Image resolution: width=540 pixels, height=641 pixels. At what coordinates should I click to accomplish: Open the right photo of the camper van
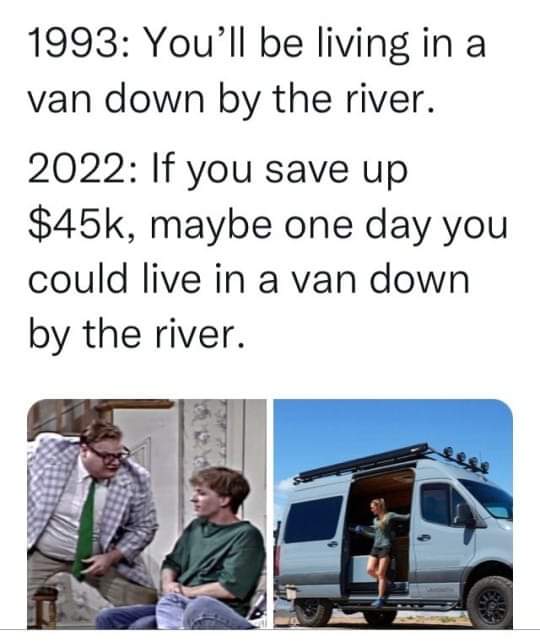393,514
